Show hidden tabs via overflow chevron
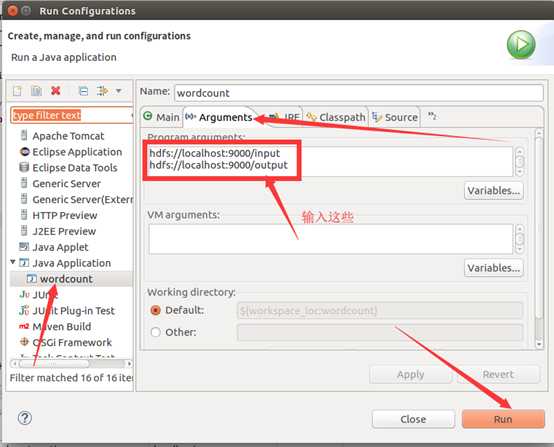This screenshot has width=554, height=447. point(432,116)
